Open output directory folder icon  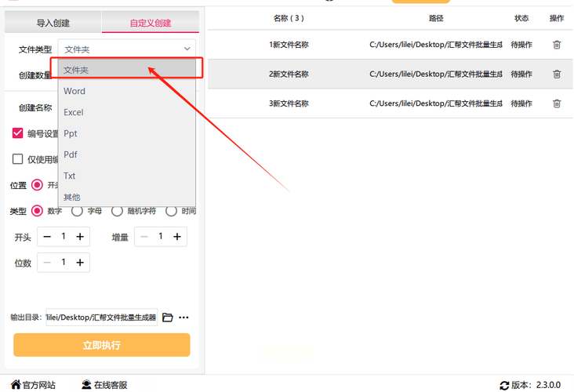click(168, 318)
